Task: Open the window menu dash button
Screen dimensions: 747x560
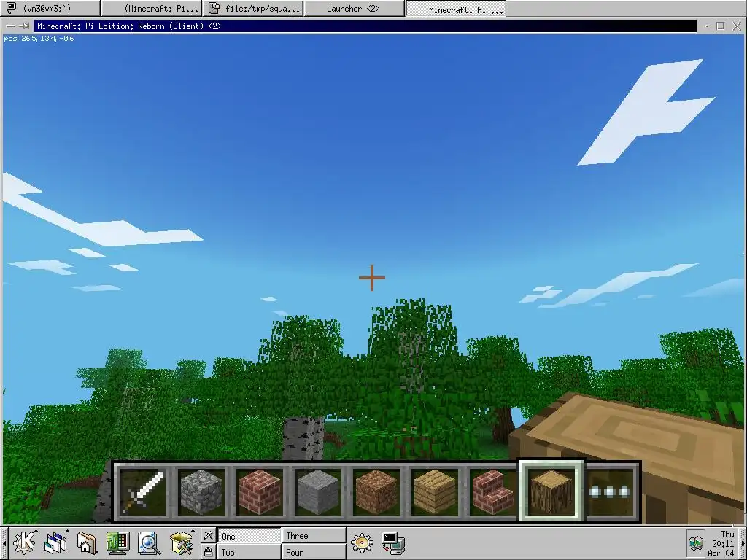Action: 10,26
